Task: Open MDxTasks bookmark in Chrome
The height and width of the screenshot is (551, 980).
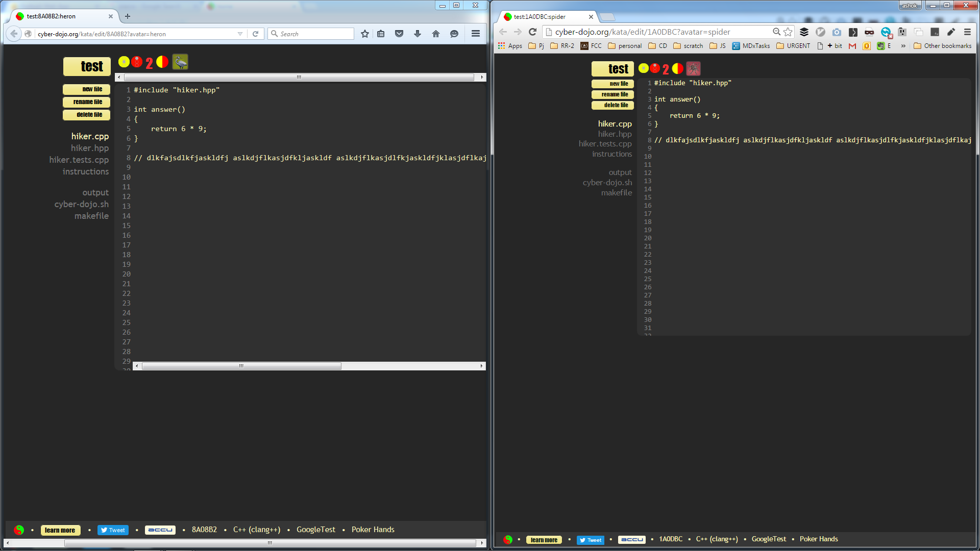Action: tap(751, 46)
